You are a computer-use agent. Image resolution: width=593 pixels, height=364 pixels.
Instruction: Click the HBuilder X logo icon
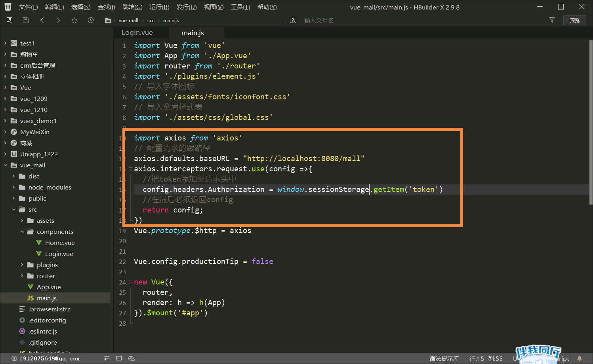click(8, 7)
